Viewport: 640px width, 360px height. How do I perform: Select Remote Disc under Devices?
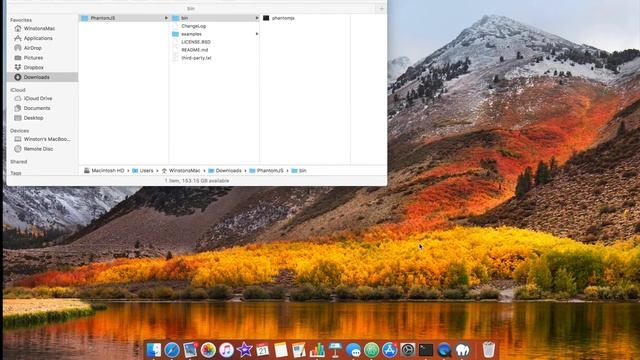coord(38,149)
